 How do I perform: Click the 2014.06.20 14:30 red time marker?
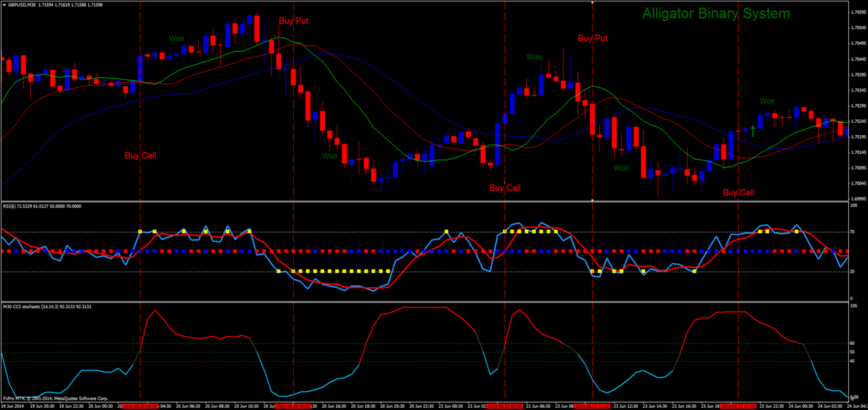(x=293, y=406)
